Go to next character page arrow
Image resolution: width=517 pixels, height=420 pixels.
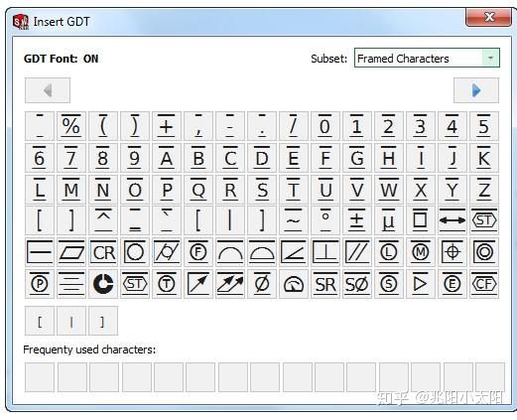[x=476, y=90]
